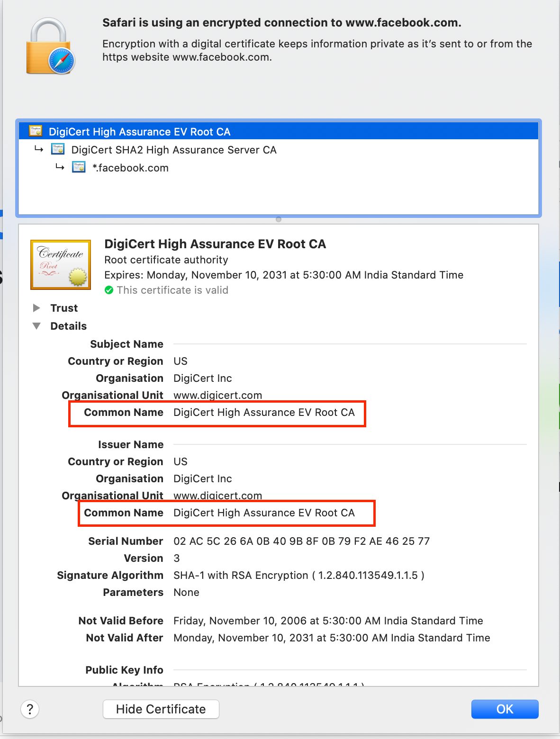560x739 pixels.
Task: Click Issuer Common Name value DigiCert High Assurance
Action: click(x=264, y=513)
